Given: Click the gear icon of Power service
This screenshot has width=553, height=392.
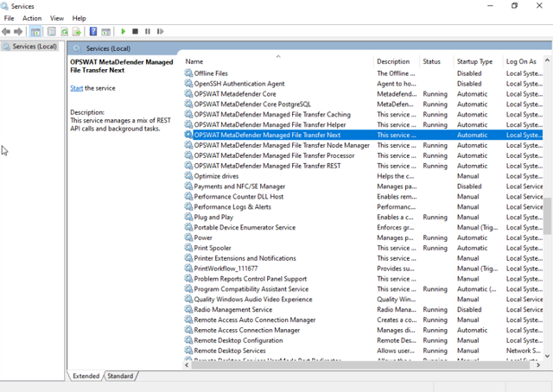Looking at the screenshot, I should pos(188,237).
